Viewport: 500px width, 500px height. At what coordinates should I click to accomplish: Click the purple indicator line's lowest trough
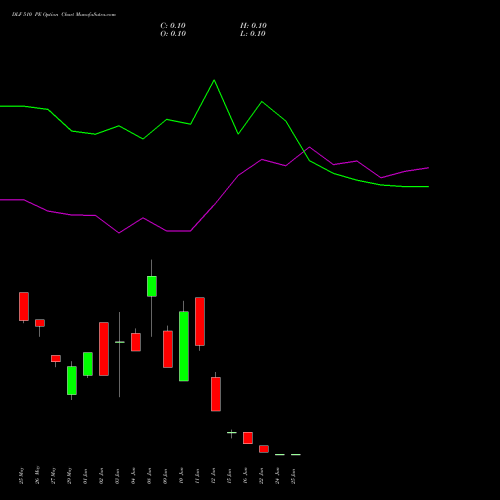pos(119,233)
